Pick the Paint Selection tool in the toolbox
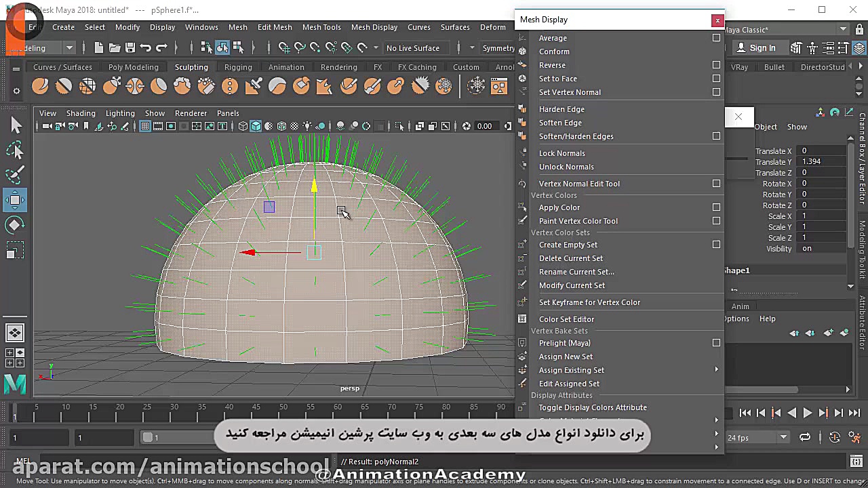The width and height of the screenshot is (868, 488). [15, 175]
